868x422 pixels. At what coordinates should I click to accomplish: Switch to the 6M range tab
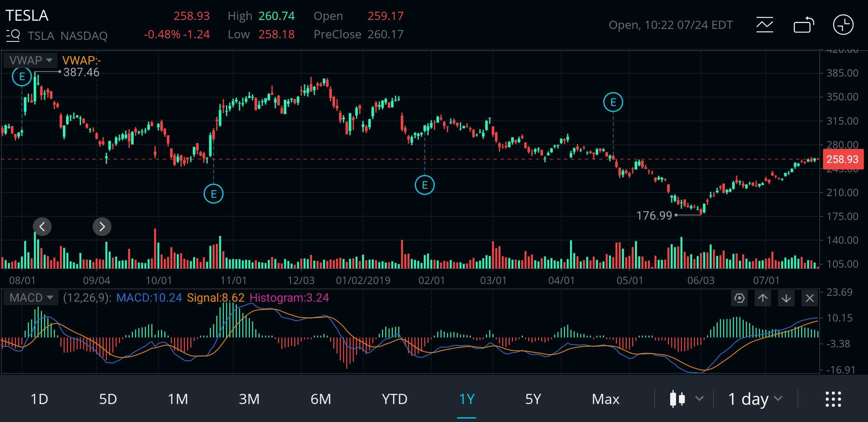click(321, 399)
